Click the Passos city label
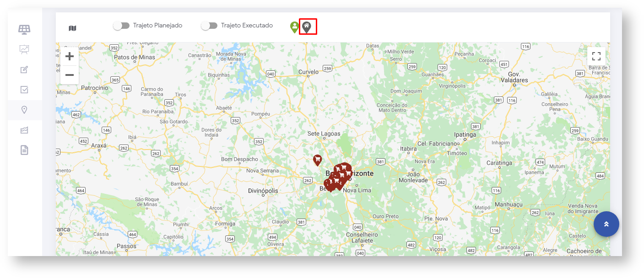The image size is (644, 278). click(x=126, y=246)
